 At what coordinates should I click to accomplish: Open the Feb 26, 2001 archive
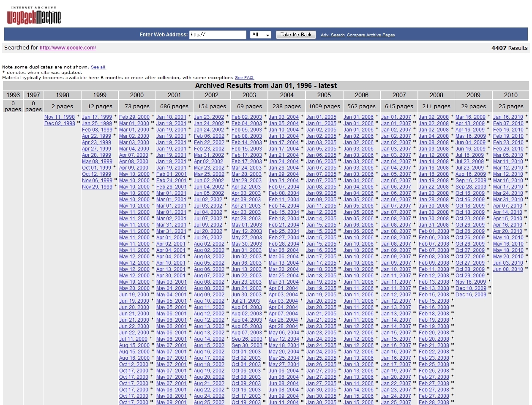(x=171, y=187)
